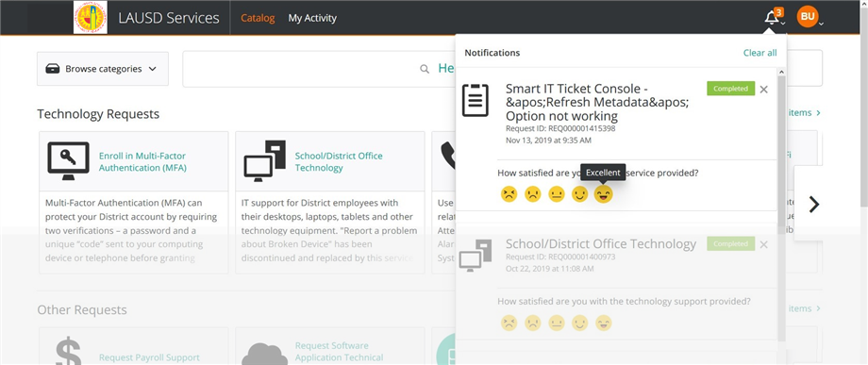Open the Smart IT Ticket Console notification title
The image size is (868, 365).
pyautogui.click(x=597, y=102)
